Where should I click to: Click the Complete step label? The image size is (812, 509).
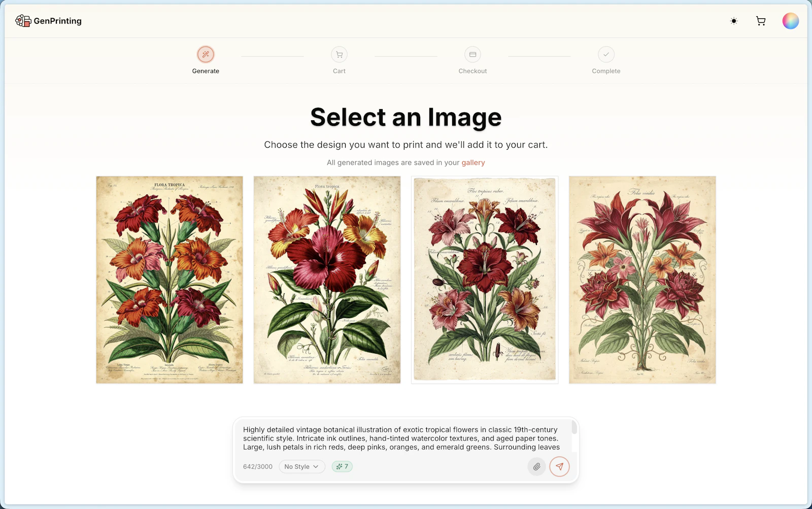tap(606, 71)
